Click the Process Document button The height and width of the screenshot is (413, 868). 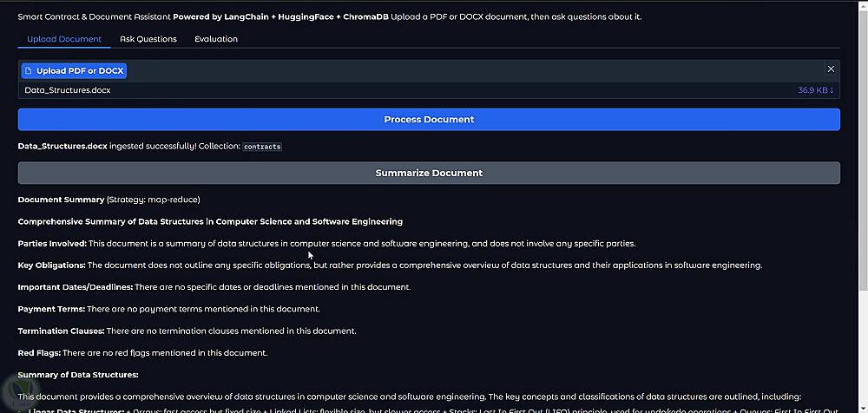[x=429, y=120]
